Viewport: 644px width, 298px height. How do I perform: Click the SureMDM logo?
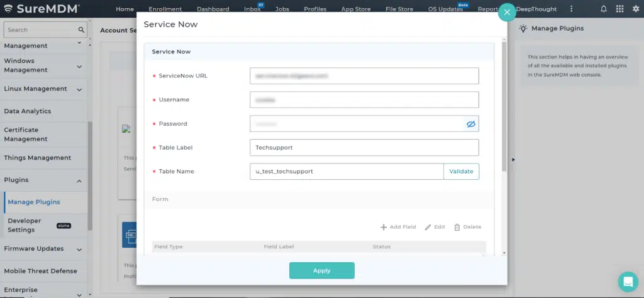pyautogui.click(x=42, y=8)
